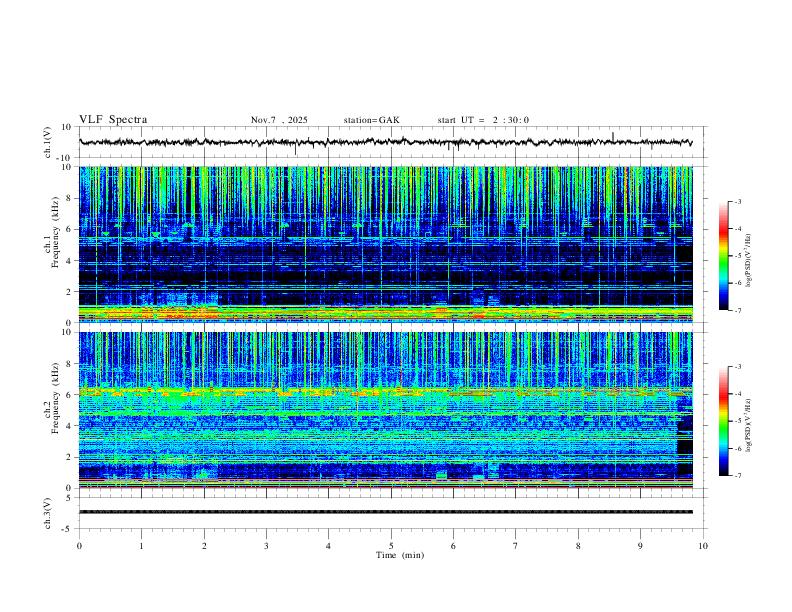The image size is (792, 612).
Task: Click the 'VLF Spectra' title text
Action: click(113, 120)
